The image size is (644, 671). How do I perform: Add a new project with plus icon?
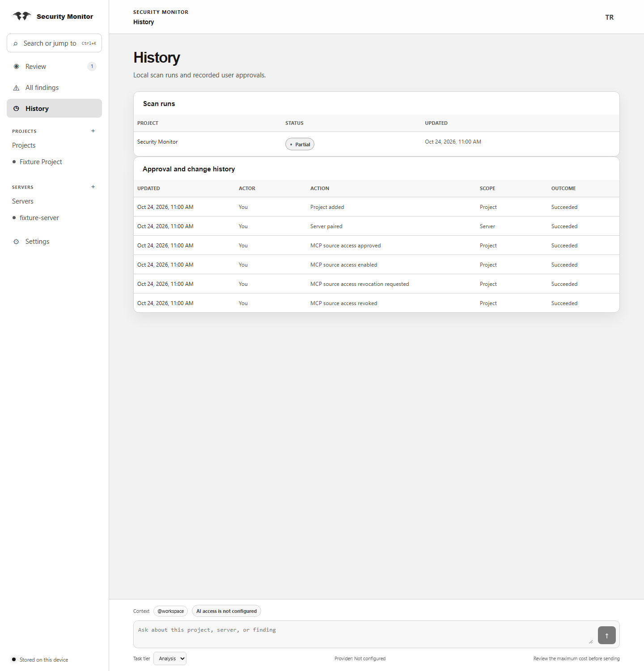click(93, 131)
